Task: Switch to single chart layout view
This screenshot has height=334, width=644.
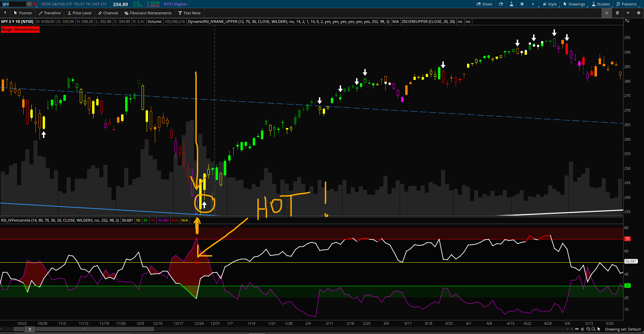Action: tap(606, 13)
